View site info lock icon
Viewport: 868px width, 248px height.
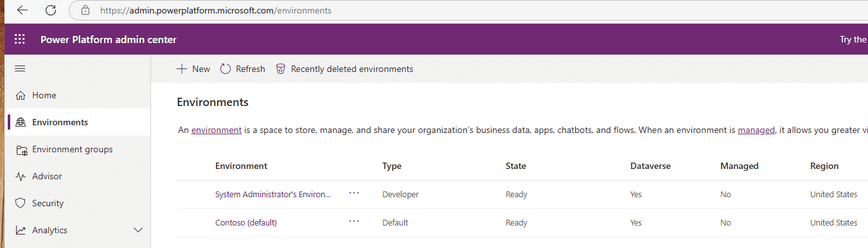[x=85, y=10]
